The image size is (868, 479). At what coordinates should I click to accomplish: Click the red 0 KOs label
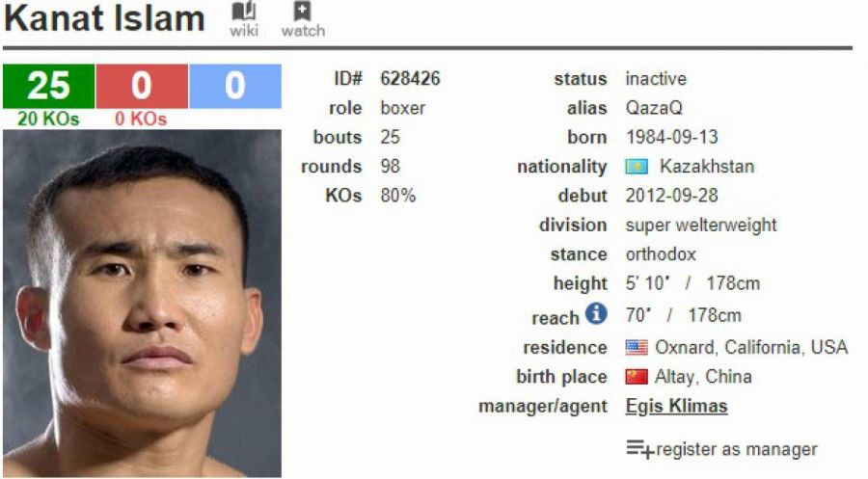pos(141,119)
